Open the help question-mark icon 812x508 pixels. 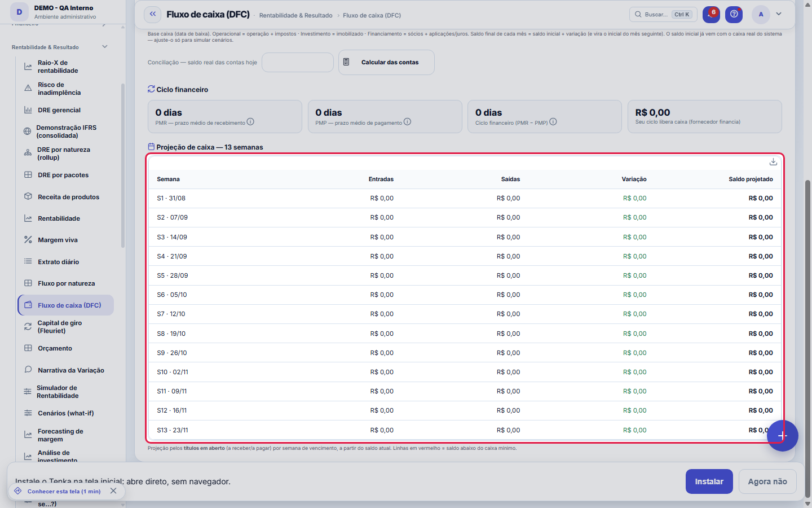[734, 14]
